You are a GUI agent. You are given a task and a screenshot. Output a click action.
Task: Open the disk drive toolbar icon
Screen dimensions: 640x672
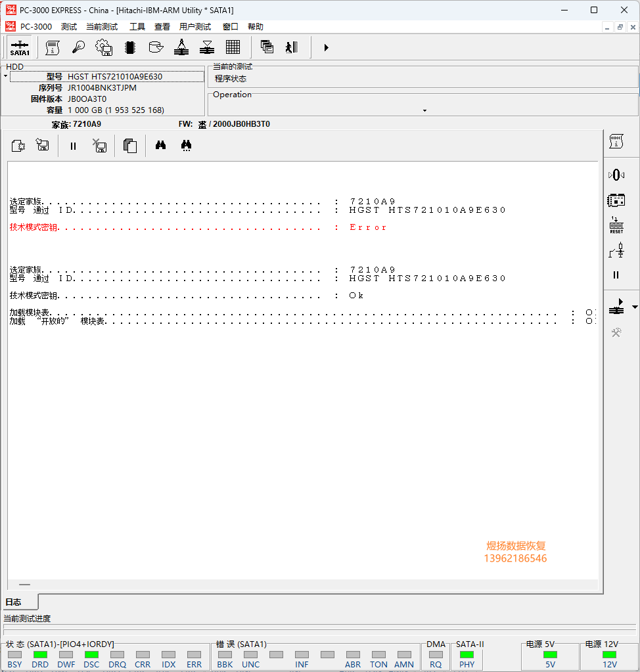156,47
